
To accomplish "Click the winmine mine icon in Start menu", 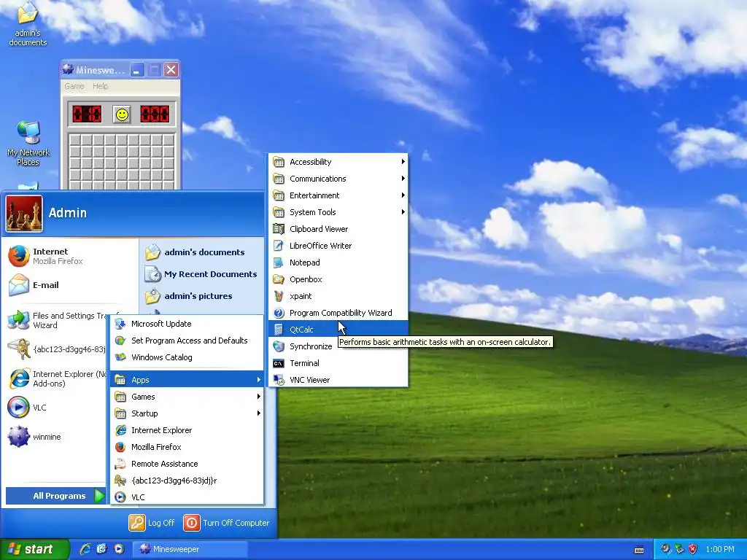I will 18,437.
